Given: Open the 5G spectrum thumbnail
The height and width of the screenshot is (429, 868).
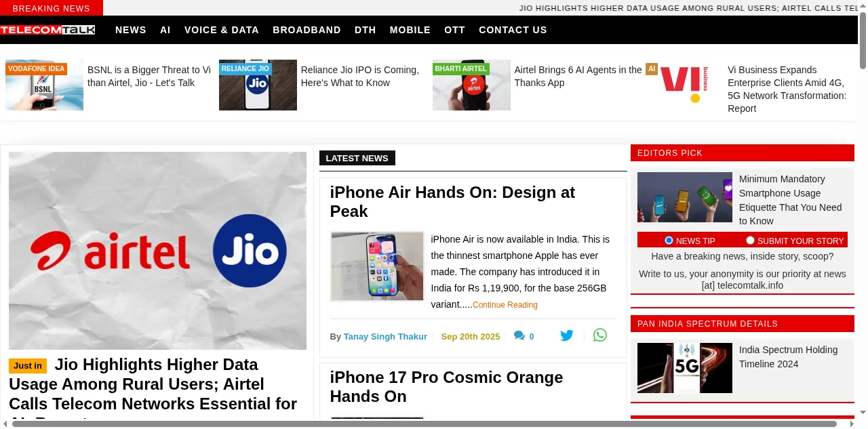Looking at the screenshot, I should click(685, 368).
